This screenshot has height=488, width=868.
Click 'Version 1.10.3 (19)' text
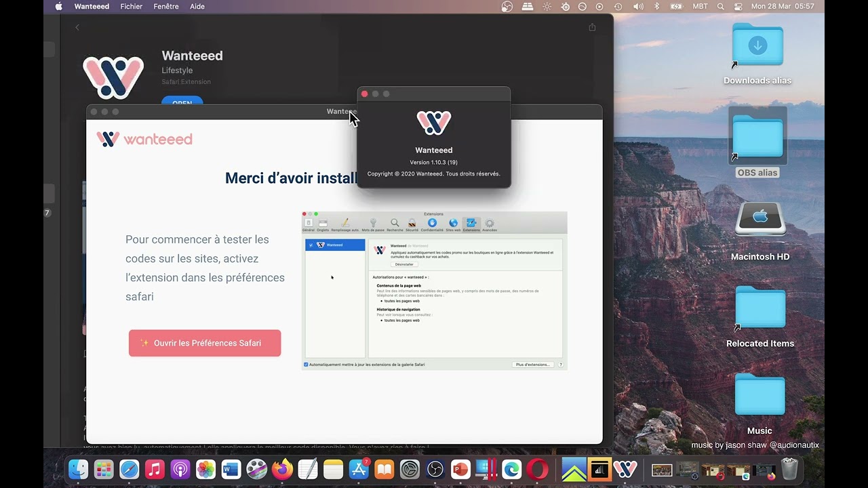point(434,163)
